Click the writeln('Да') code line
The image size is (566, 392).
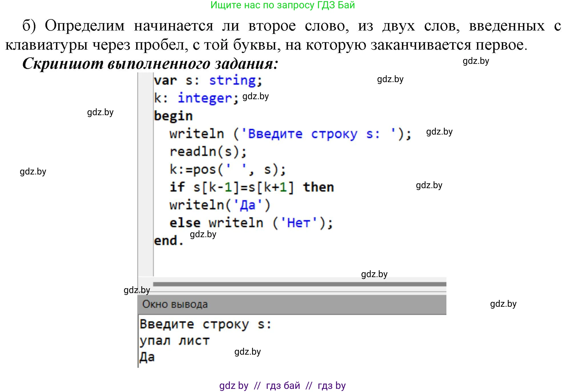point(219,205)
